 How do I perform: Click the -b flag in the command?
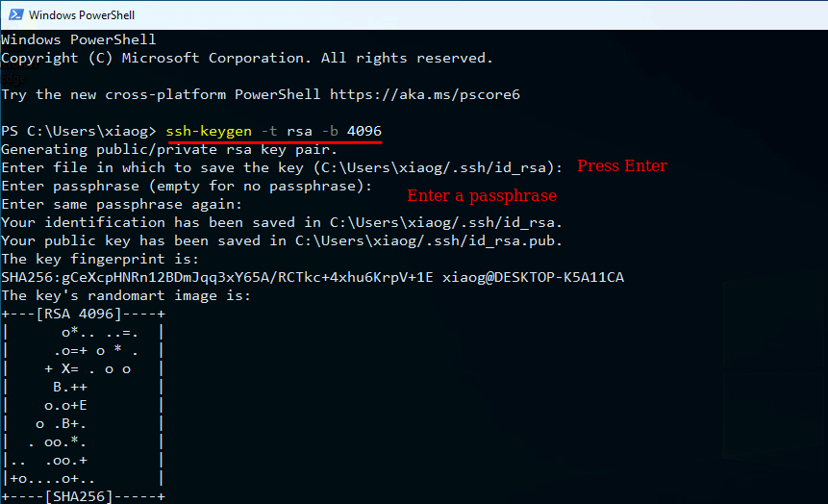(x=330, y=130)
